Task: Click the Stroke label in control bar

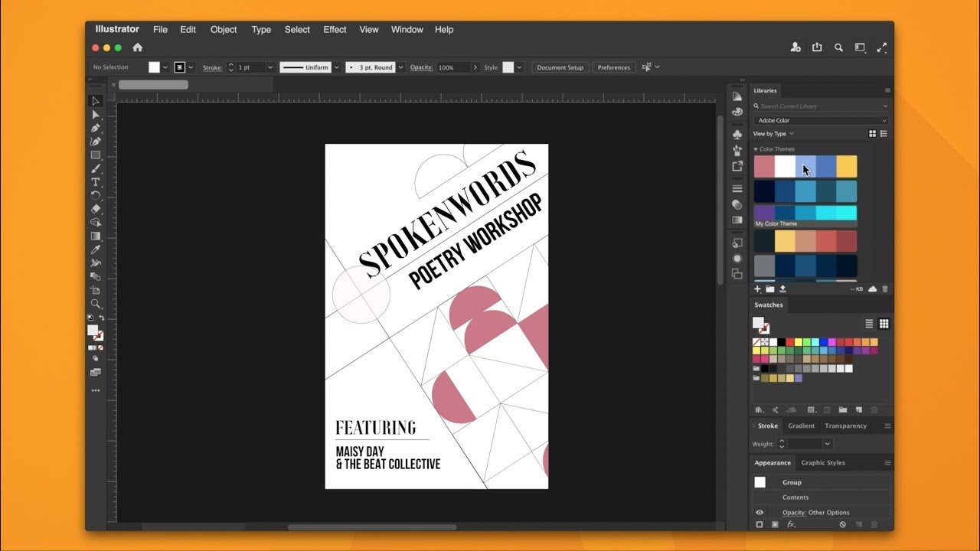Action: click(x=212, y=67)
